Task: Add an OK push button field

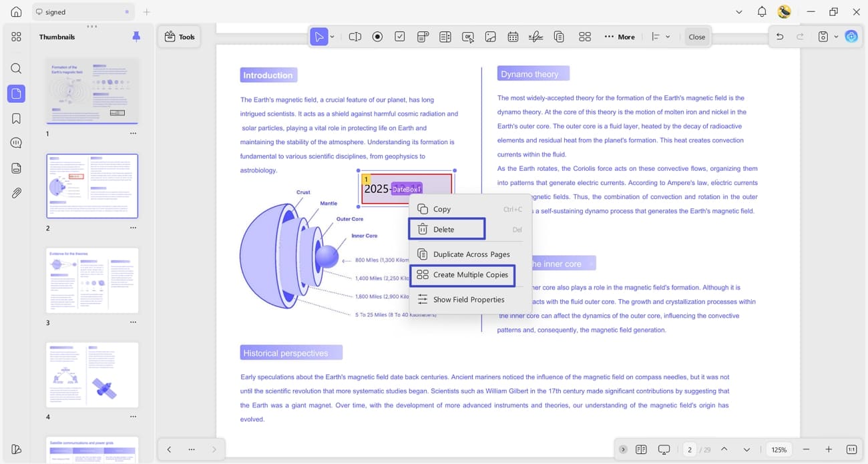Action: point(468,37)
